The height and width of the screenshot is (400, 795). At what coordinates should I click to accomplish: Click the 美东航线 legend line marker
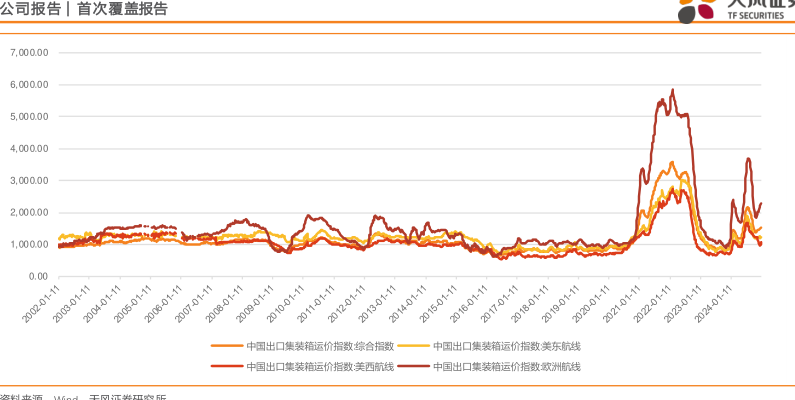point(414,345)
